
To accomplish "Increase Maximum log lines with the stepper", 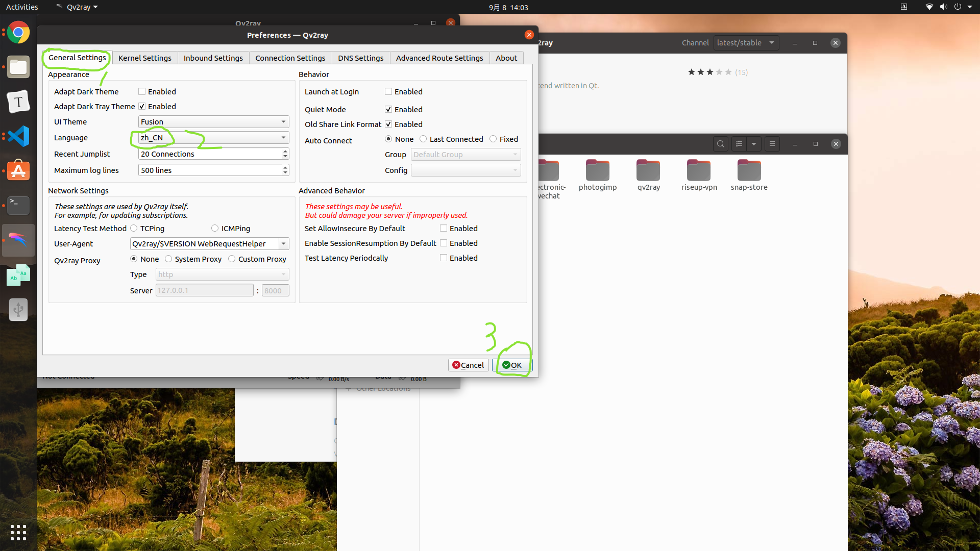I will [285, 167].
